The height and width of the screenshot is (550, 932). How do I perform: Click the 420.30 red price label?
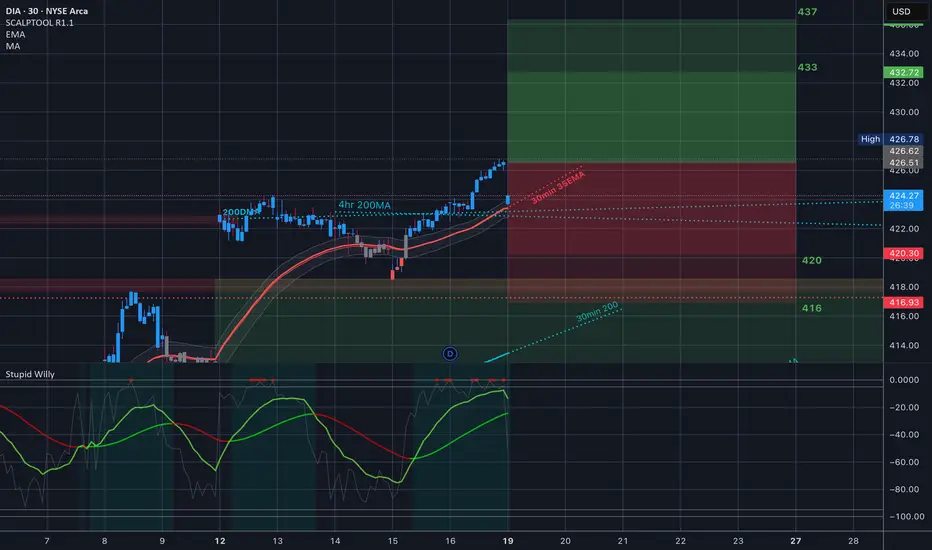point(903,253)
